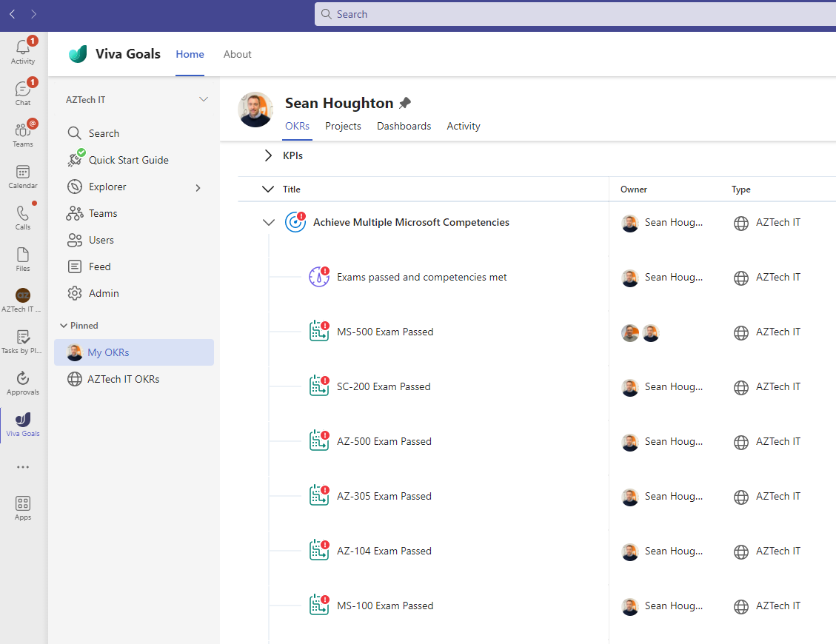Switch to the About tab
Image resolution: width=836 pixels, height=644 pixels.
237,54
